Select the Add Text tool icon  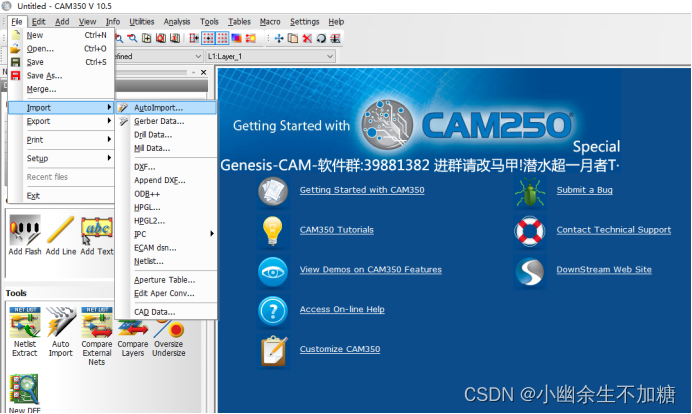[x=97, y=230]
